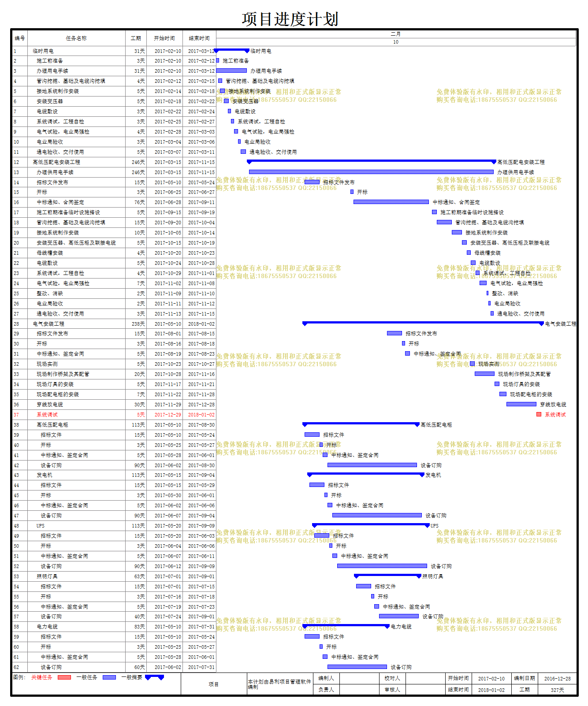
Task: Click the red 关键任务 legend swatch
Action: 64,677
